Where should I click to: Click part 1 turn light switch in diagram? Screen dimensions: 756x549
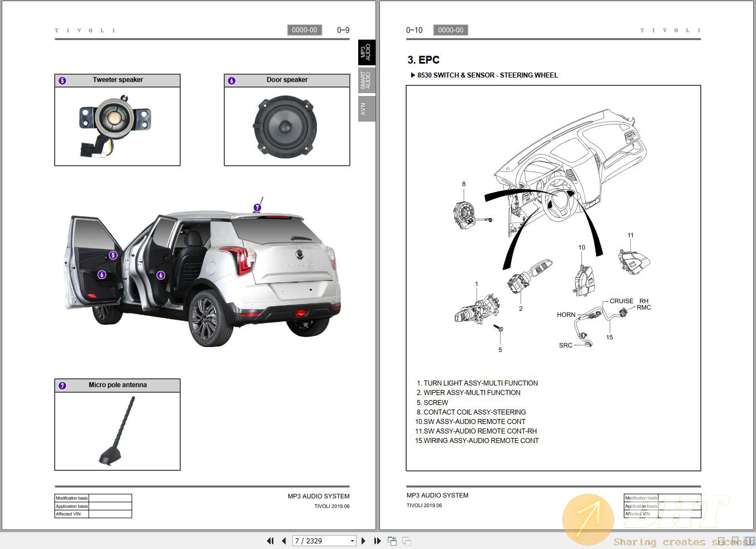coord(477,309)
